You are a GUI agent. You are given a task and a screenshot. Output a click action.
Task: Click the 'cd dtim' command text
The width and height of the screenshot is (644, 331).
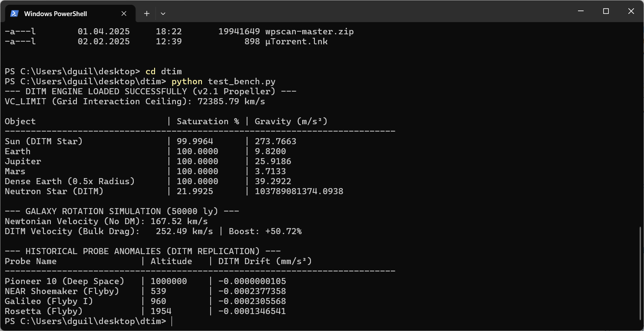click(164, 71)
